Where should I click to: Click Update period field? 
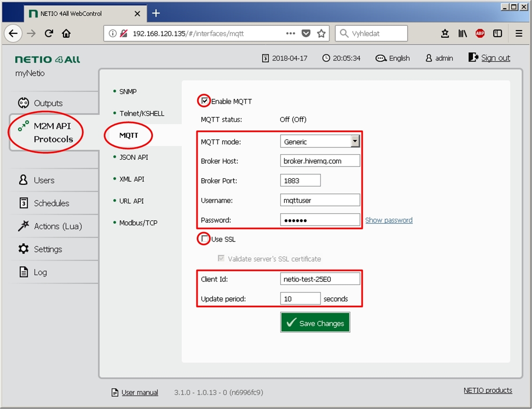[x=300, y=299]
